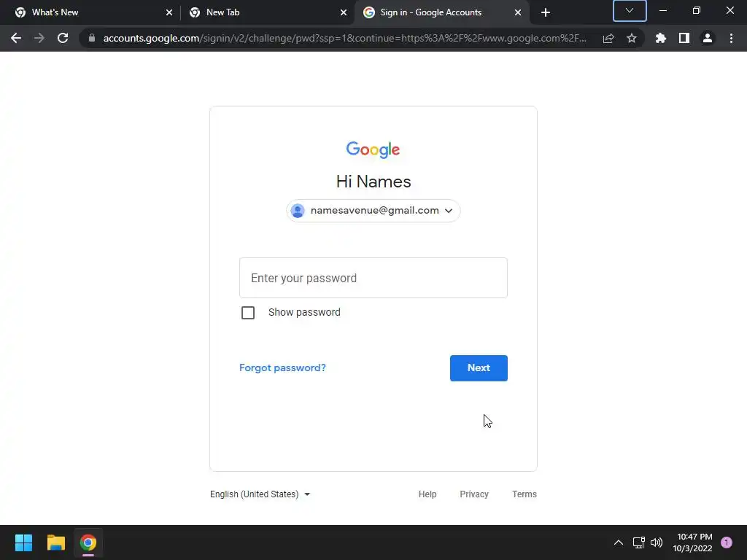
Task: Click the address bar URL
Action: click(x=345, y=38)
